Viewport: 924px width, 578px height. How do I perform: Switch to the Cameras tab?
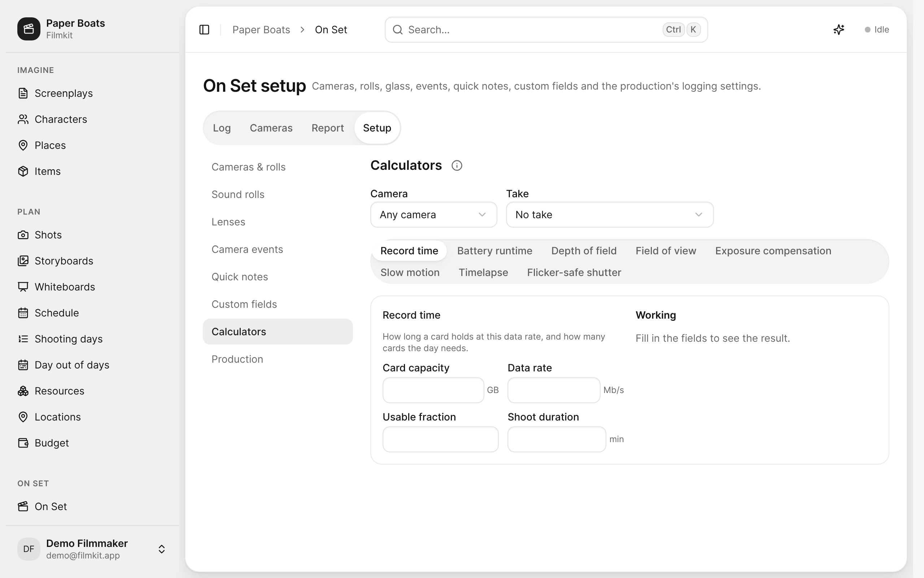click(x=271, y=128)
